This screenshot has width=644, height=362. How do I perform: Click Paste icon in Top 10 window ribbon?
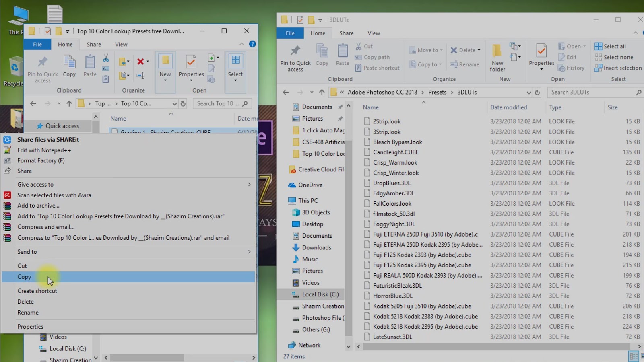[90, 66]
